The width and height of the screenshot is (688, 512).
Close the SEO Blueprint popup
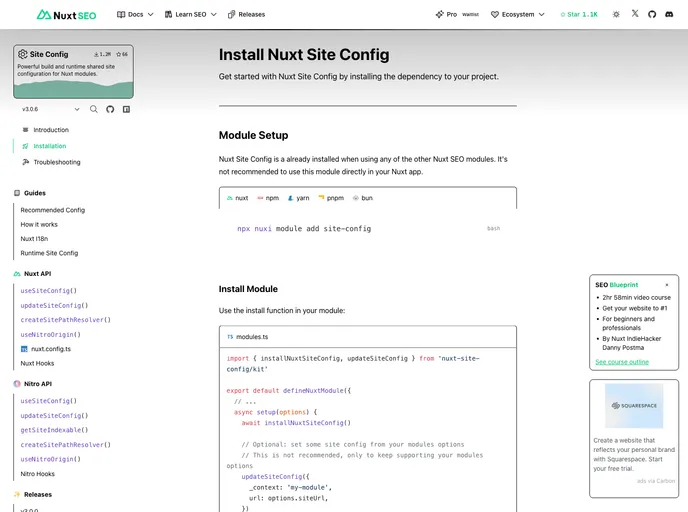pos(666,285)
